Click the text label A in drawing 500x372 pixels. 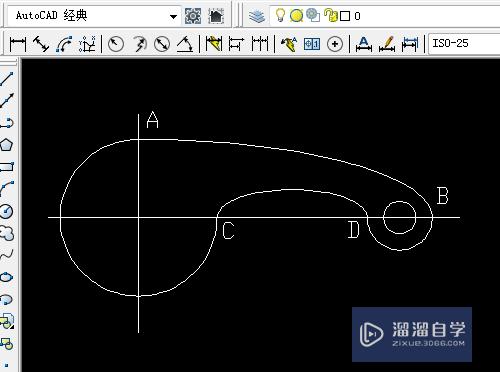[153, 120]
